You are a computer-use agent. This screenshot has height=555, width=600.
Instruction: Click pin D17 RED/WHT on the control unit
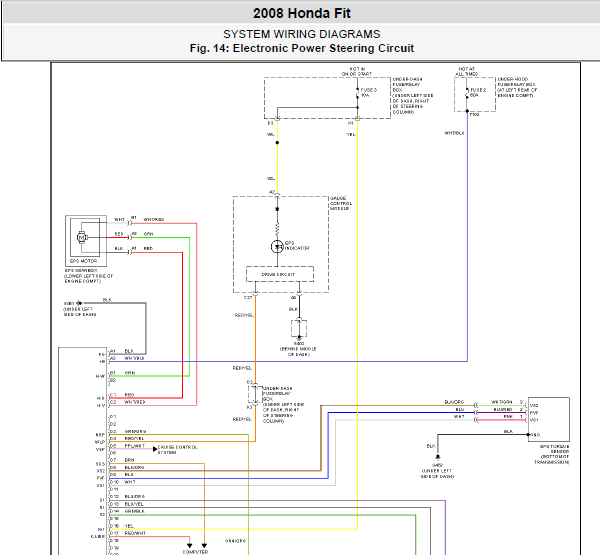[x=128, y=533]
